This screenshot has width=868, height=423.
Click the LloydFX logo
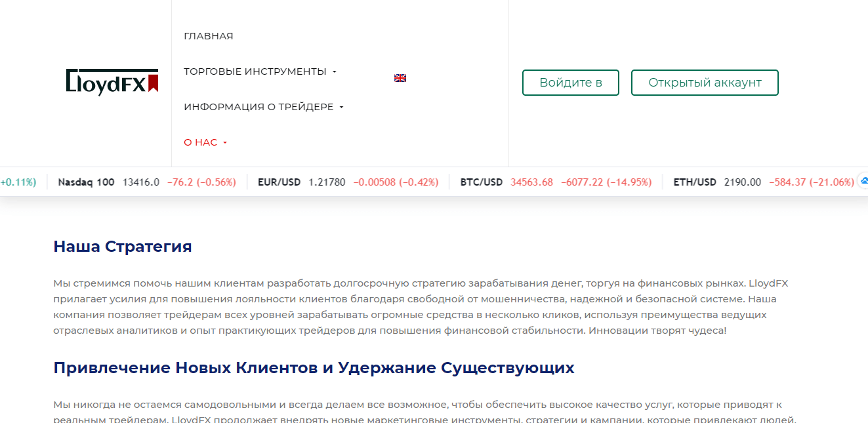click(112, 82)
